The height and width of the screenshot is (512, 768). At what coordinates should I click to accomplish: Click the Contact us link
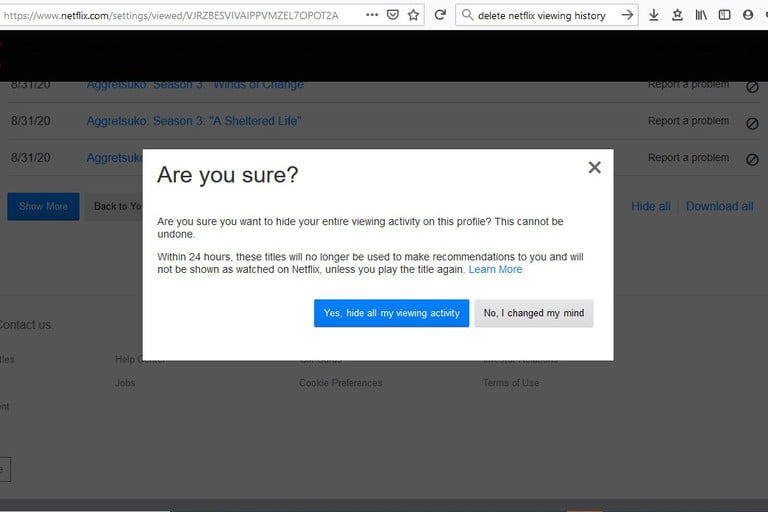[25, 325]
